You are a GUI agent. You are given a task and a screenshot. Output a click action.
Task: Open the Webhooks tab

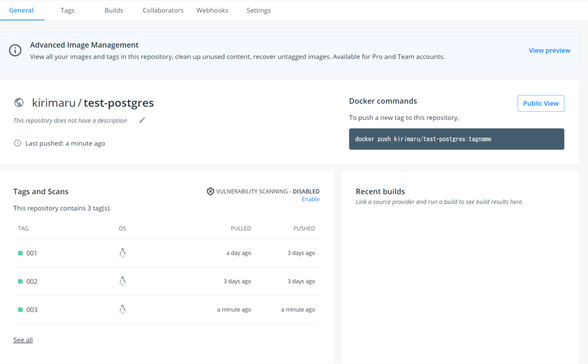click(212, 10)
